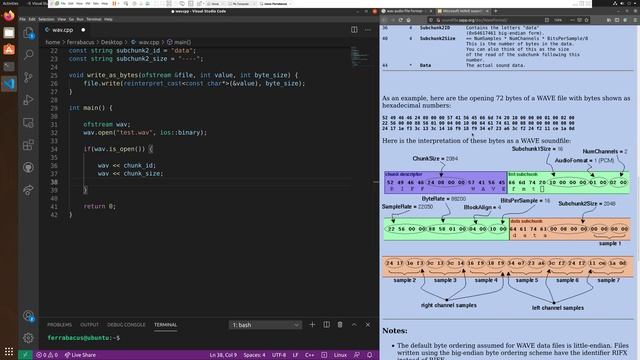Image resolution: width=640 pixels, height=360 pixels.
Task: Open the Selection menu
Action: pos(46,19)
